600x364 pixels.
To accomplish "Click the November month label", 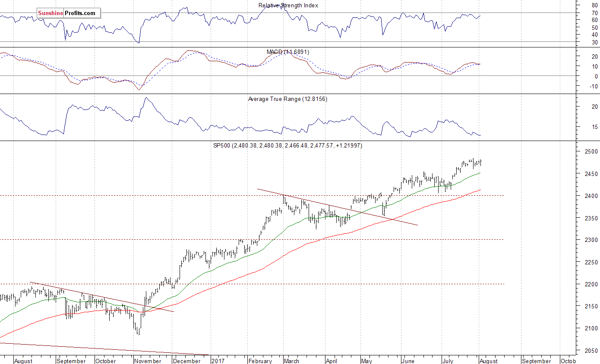I will coord(148,361).
